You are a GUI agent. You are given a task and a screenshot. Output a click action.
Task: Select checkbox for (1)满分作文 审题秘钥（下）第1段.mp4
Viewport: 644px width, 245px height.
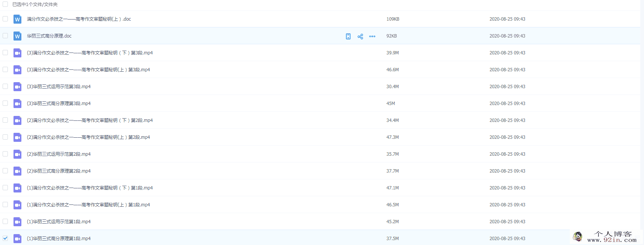click(5, 188)
